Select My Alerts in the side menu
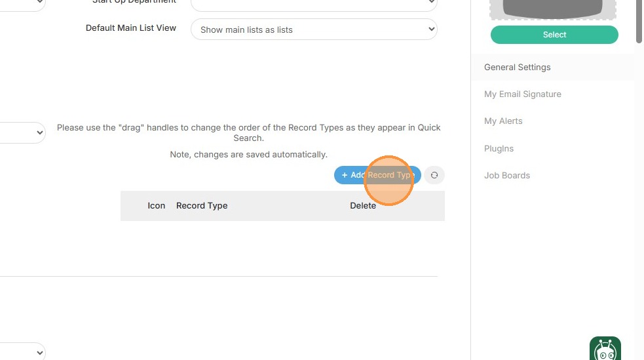 point(503,121)
